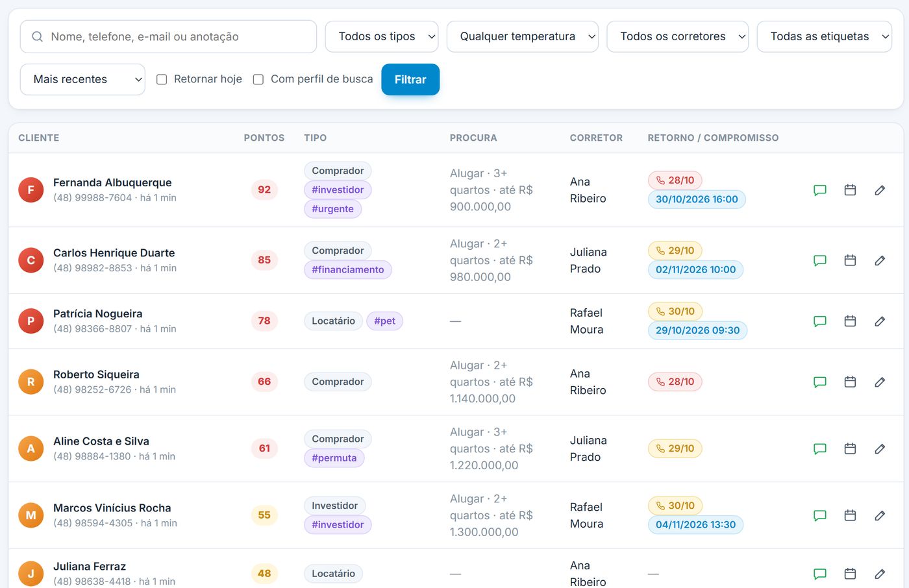Open chat icon for Fernanda Albuquerque
The height and width of the screenshot is (588, 909).
pyautogui.click(x=820, y=190)
